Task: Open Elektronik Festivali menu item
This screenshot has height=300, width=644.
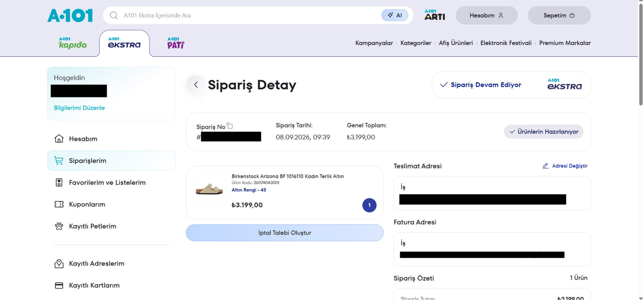Action: pos(506,43)
